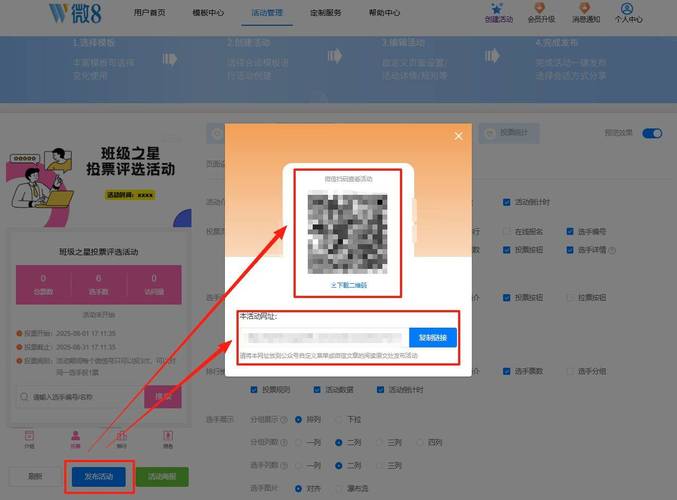Go to 帮助中心 tab
This screenshot has height=500, width=677.
point(384,13)
